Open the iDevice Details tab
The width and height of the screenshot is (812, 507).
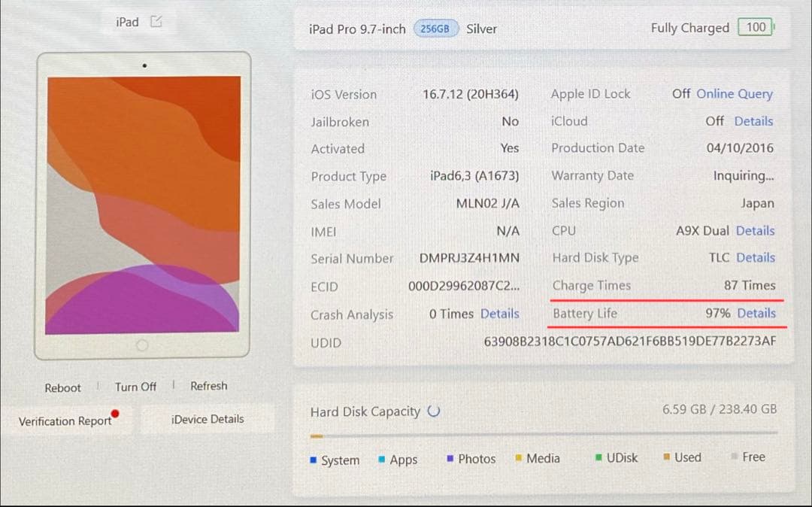(x=208, y=419)
